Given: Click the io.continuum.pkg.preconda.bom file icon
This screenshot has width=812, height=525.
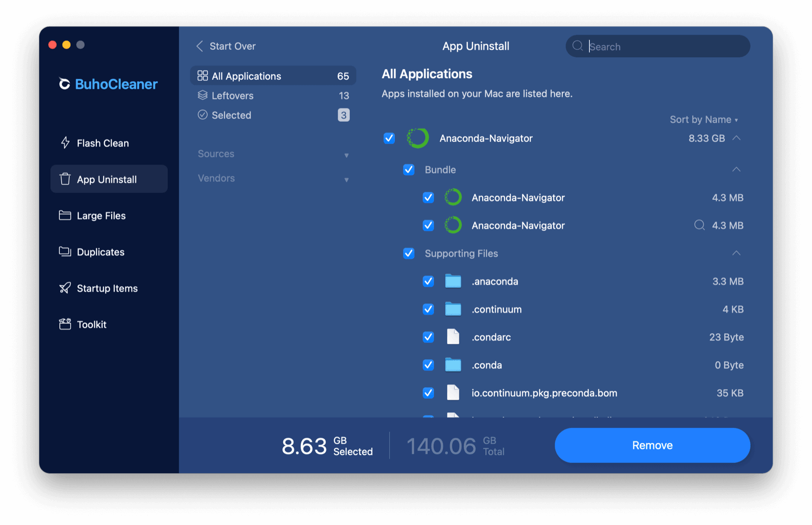Looking at the screenshot, I should [x=453, y=393].
